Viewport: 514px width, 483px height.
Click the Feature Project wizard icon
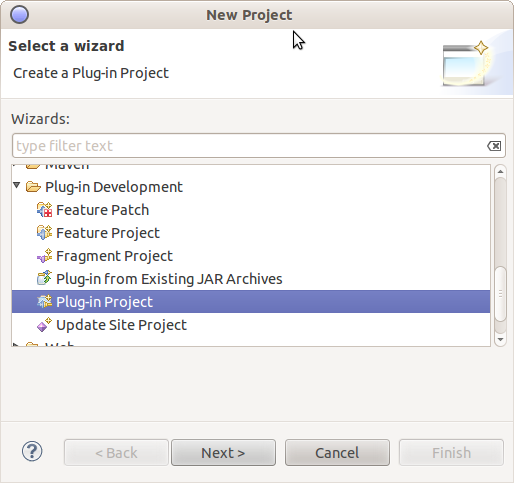click(44, 233)
